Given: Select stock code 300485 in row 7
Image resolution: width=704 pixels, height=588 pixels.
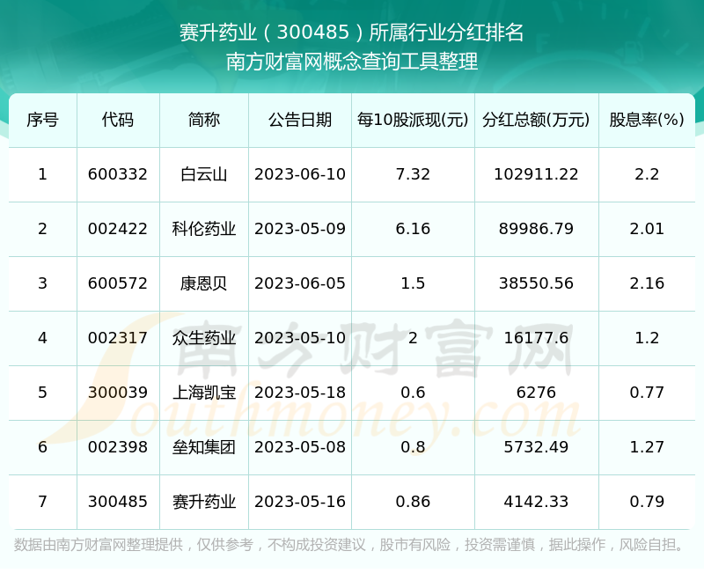Looking at the screenshot, I should pyautogui.click(x=118, y=502).
